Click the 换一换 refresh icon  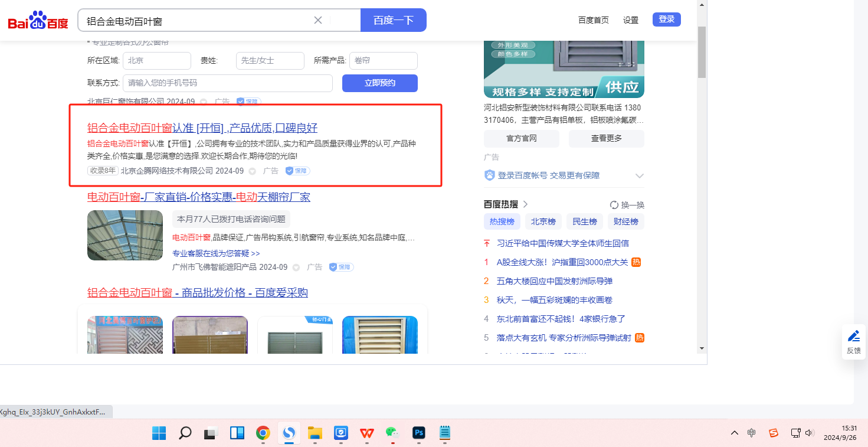pyautogui.click(x=614, y=205)
